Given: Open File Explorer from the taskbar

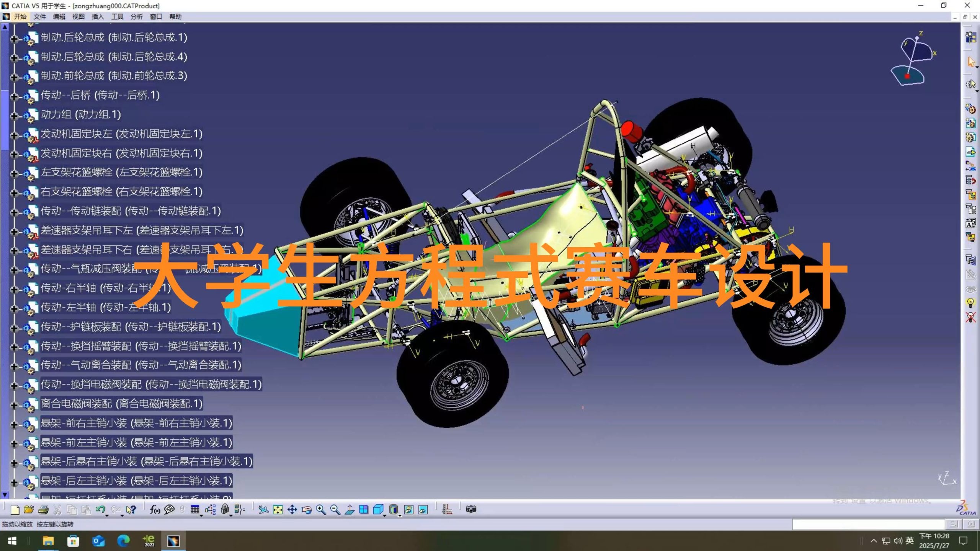Looking at the screenshot, I should [x=48, y=541].
